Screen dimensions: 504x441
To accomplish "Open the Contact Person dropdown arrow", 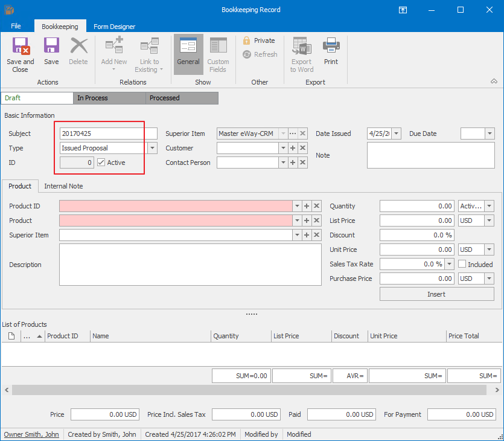I will pos(283,163).
